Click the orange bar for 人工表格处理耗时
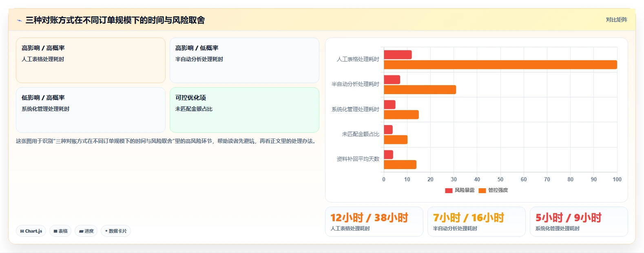The width and height of the screenshot is (644, 253). [x=500, y=65]
